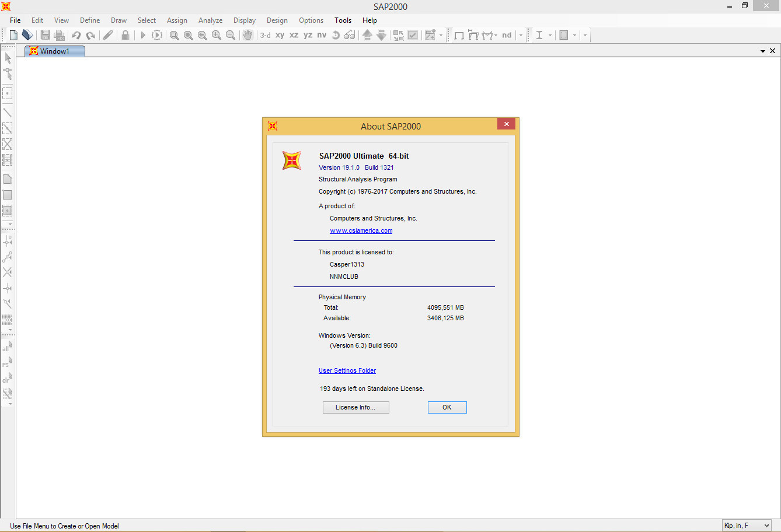Click the License Info... button

coord(356,407)
